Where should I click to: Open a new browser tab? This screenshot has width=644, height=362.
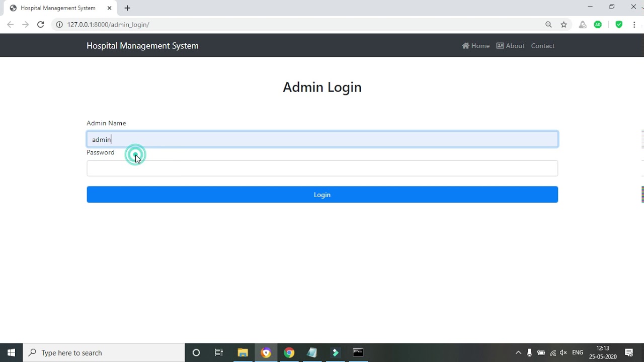[x=127, y=8]
